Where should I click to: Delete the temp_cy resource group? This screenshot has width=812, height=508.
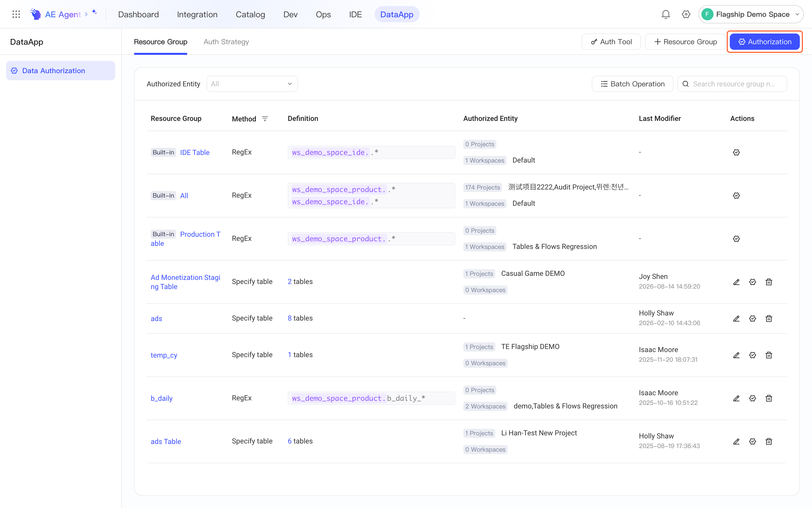[769, 355]
